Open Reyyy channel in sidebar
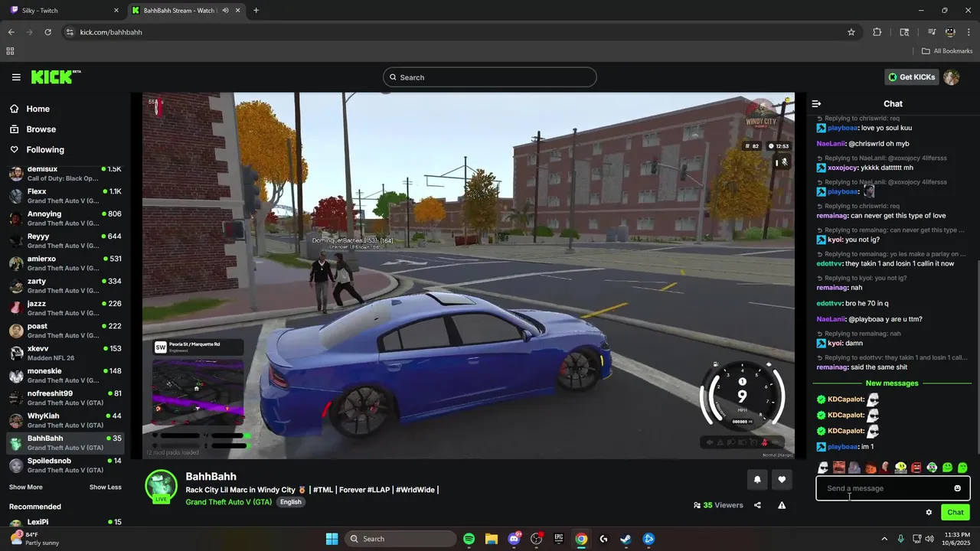The width and height of the screenshot is (980, 551). coord(64,241)
